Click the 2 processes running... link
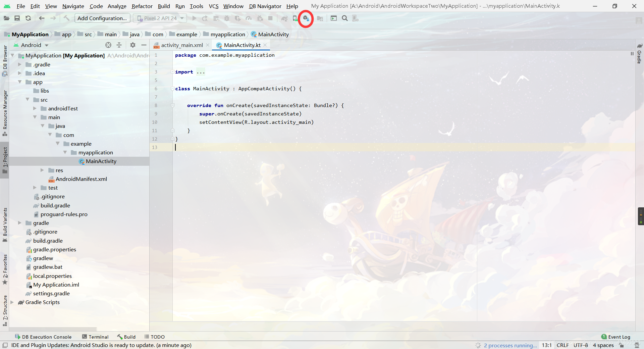This screenshot has height=349, width=644. 510,345
